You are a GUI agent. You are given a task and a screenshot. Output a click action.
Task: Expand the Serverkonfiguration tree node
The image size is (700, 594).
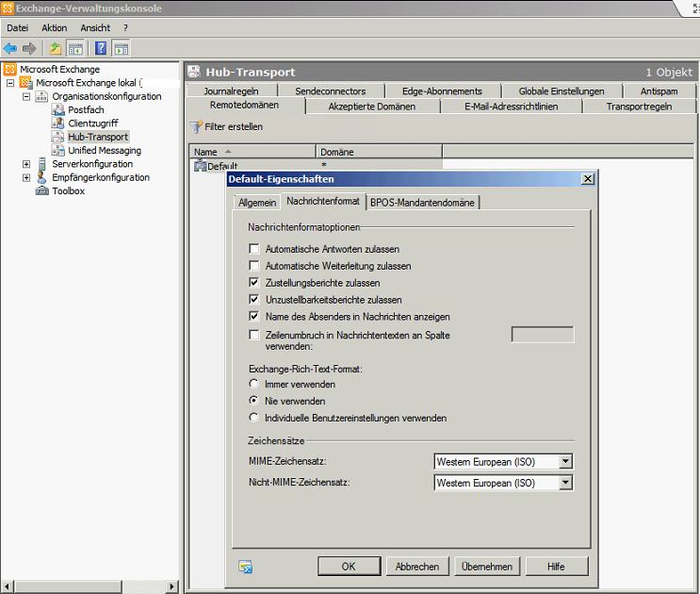[26, 164]
